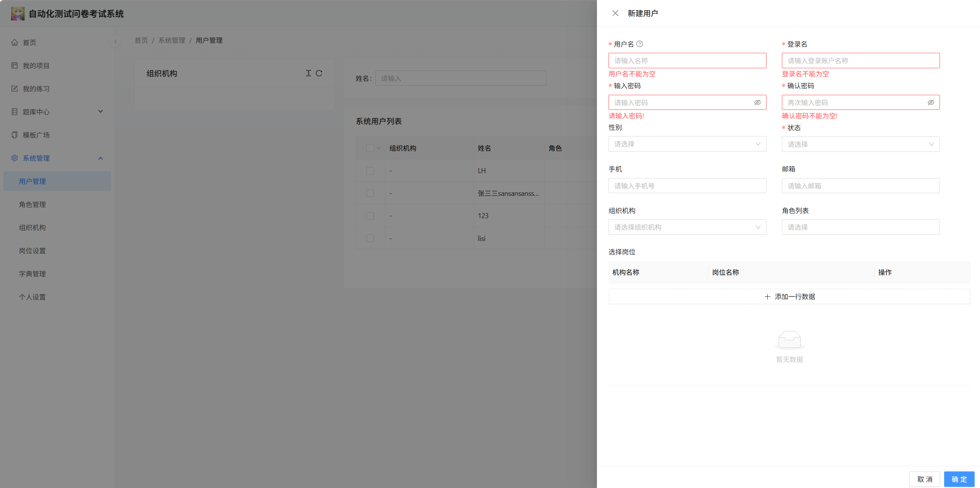Open the 状态 dropdown
The width and height of the screenshot is (980, 488).
coord(861,144)
